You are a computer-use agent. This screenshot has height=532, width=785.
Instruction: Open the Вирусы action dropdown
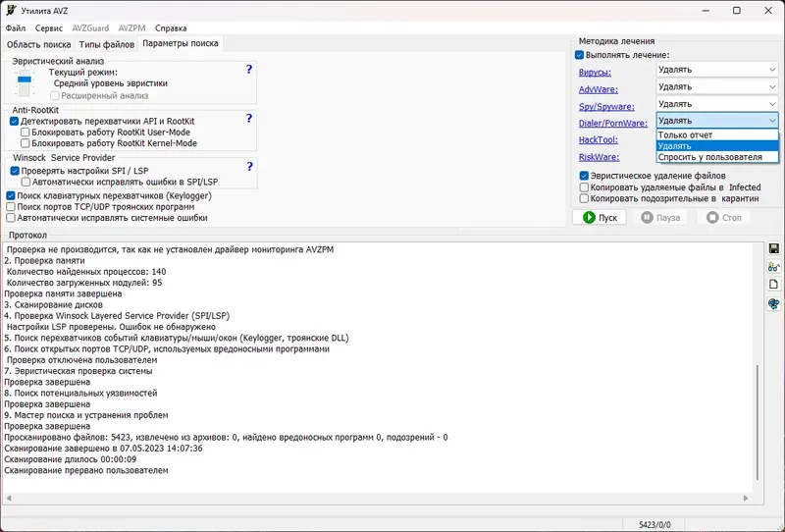717,70
